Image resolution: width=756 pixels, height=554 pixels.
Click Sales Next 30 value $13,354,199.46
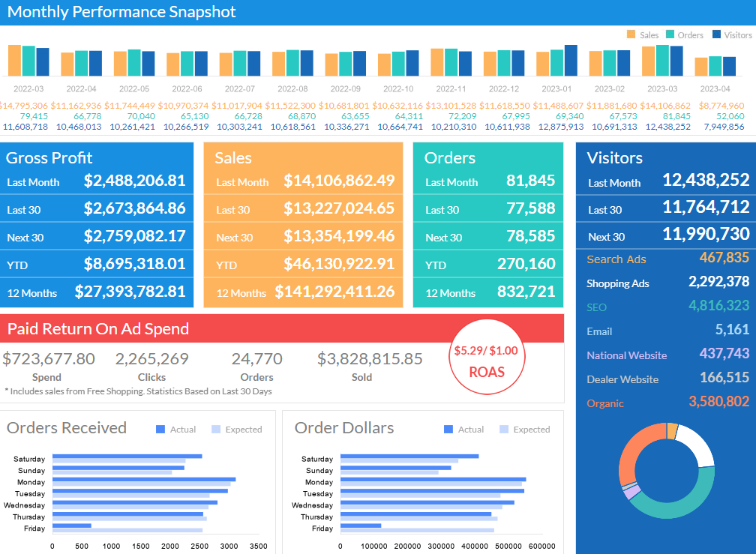click(339, 236)
